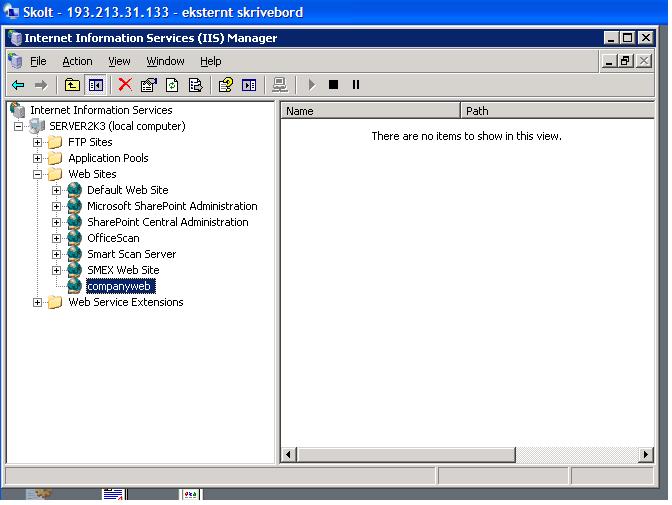Expand the Smart Scan Server node
The image size is (672, 505).
57,254
